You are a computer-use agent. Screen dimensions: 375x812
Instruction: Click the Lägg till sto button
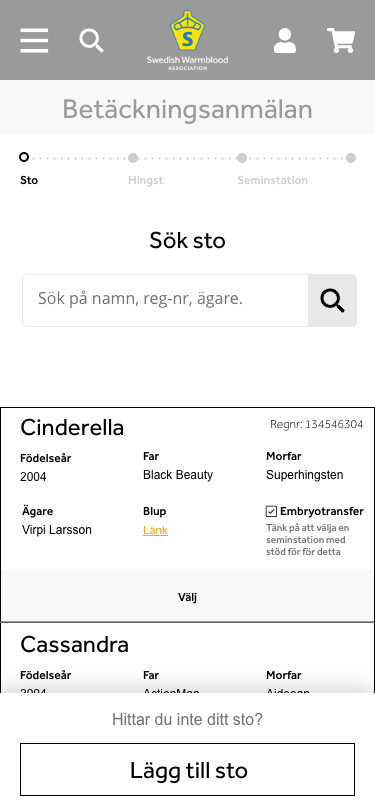(x=188, y=770)
